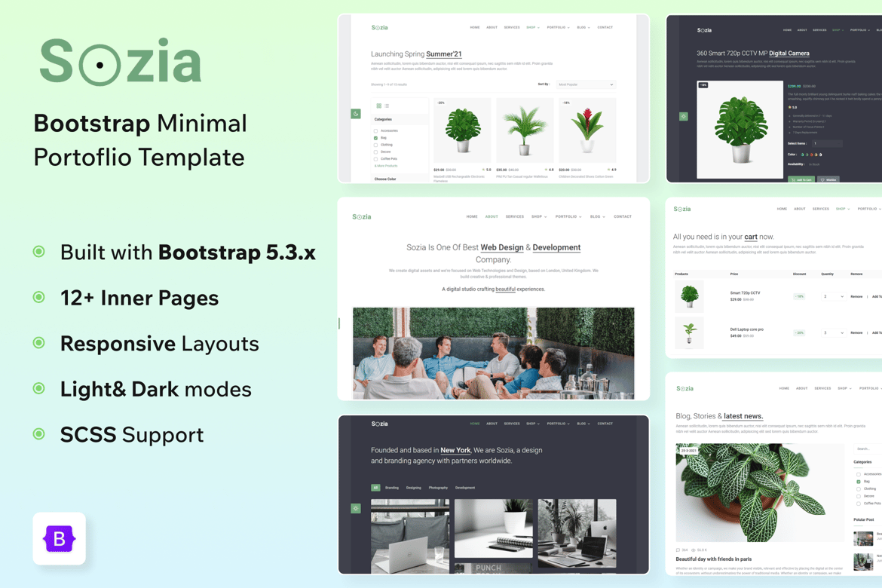Screen dimensions: 882x588
Task: Switch to grid view in shop sidebar
Action: click(x=379, y=106)
